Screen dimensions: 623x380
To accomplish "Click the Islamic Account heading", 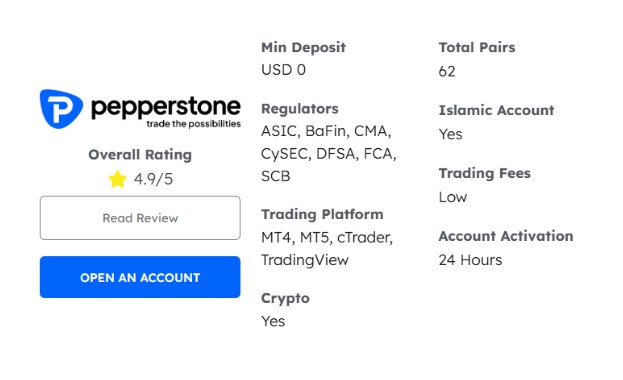I will click(x=496, y=110).
